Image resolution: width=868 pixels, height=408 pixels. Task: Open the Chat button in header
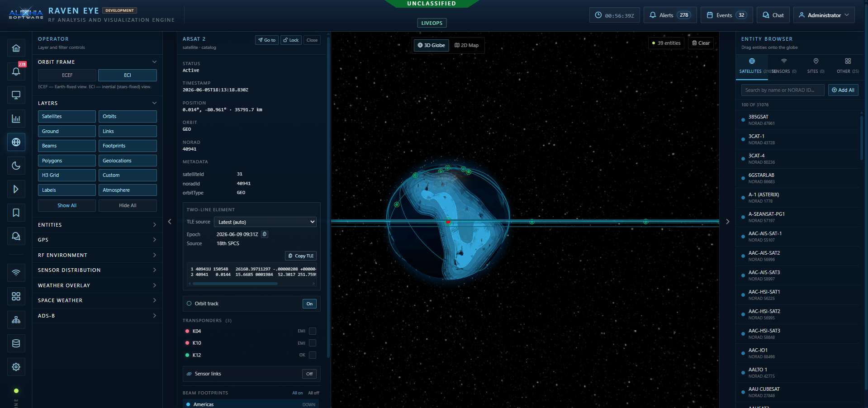[773, 15]
